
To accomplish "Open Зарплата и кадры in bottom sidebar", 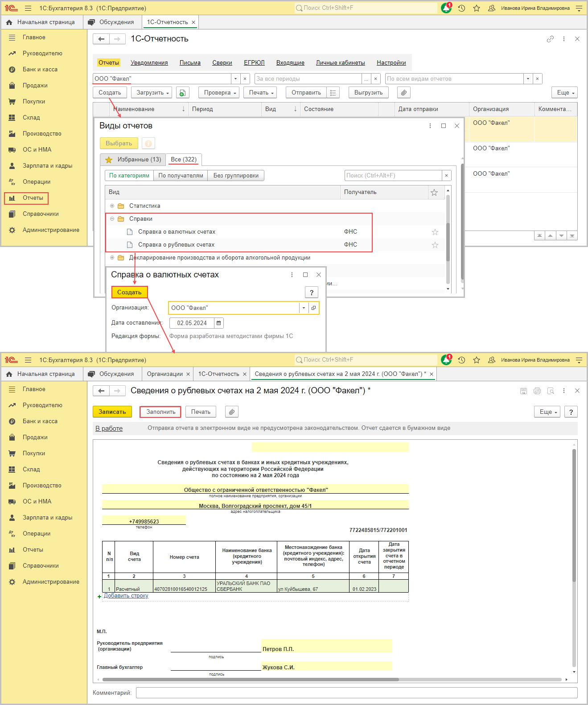I will 47,518.
